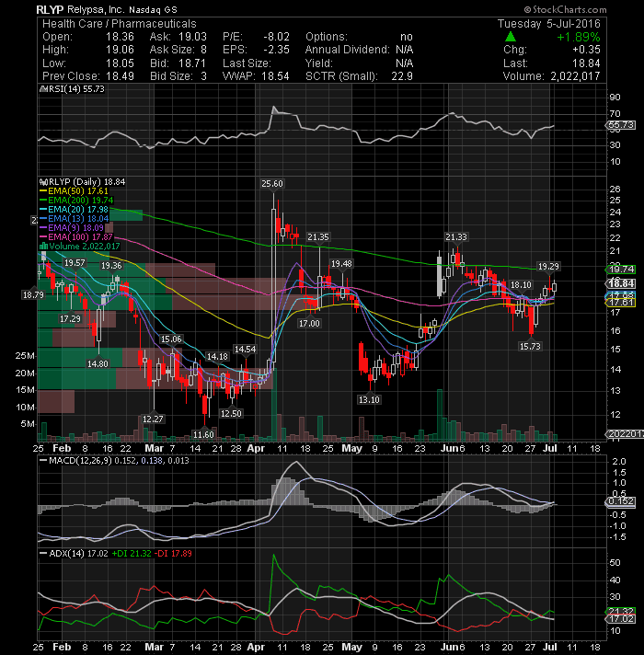
Task: Click the green EMA(200) legend line swatch
Action: pos(43,201)
